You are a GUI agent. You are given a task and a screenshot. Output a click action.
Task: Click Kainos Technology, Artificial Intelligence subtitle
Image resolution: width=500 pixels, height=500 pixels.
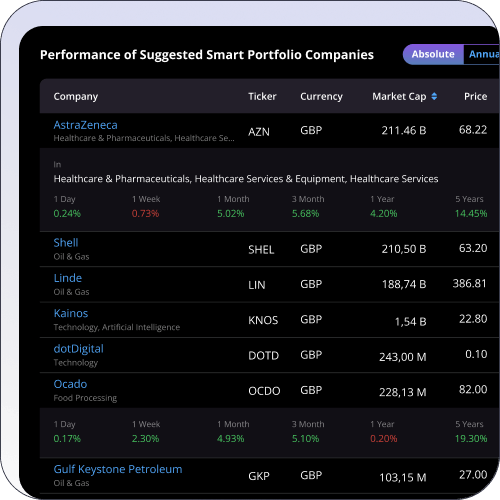pyautogui.click(x=117, y=327)
